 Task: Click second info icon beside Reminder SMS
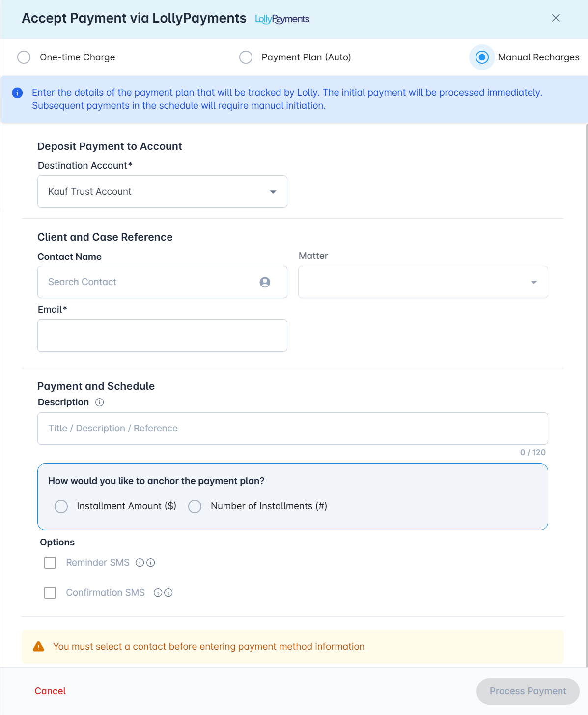(151, 563)
